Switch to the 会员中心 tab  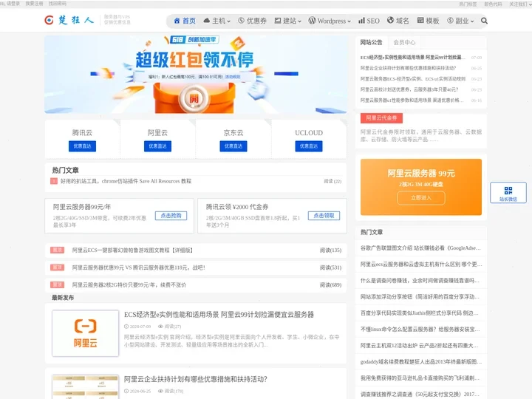tap(404, 42)
